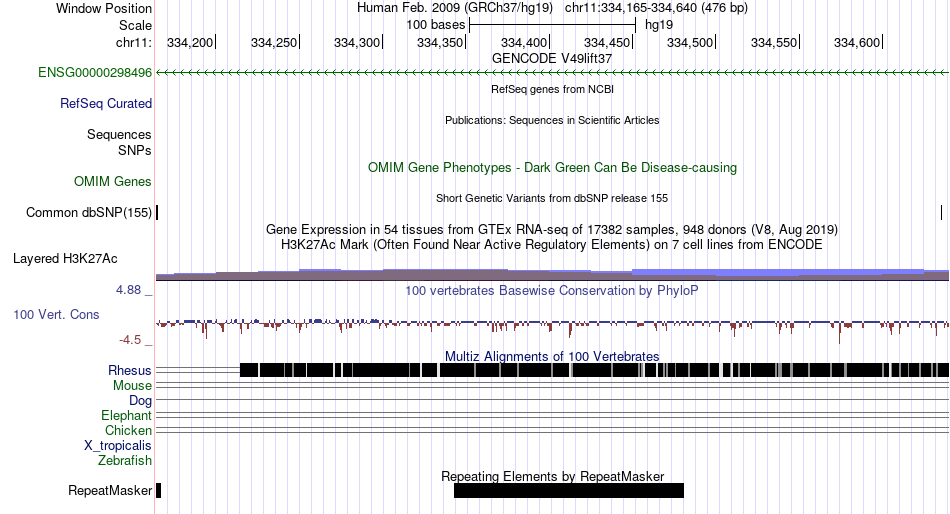Click the OMIM Gene Phenotypes track title

click(x=553, y=167)
